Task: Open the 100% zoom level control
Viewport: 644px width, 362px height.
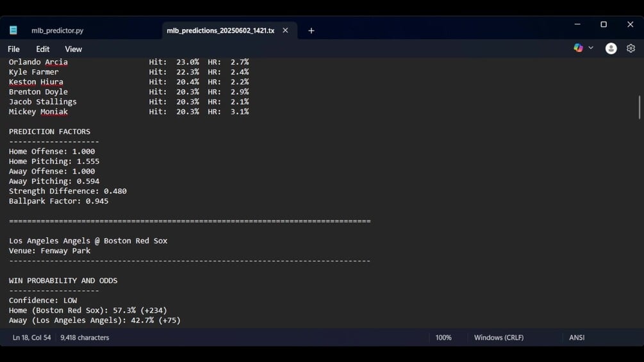Action: click(443, 338)
